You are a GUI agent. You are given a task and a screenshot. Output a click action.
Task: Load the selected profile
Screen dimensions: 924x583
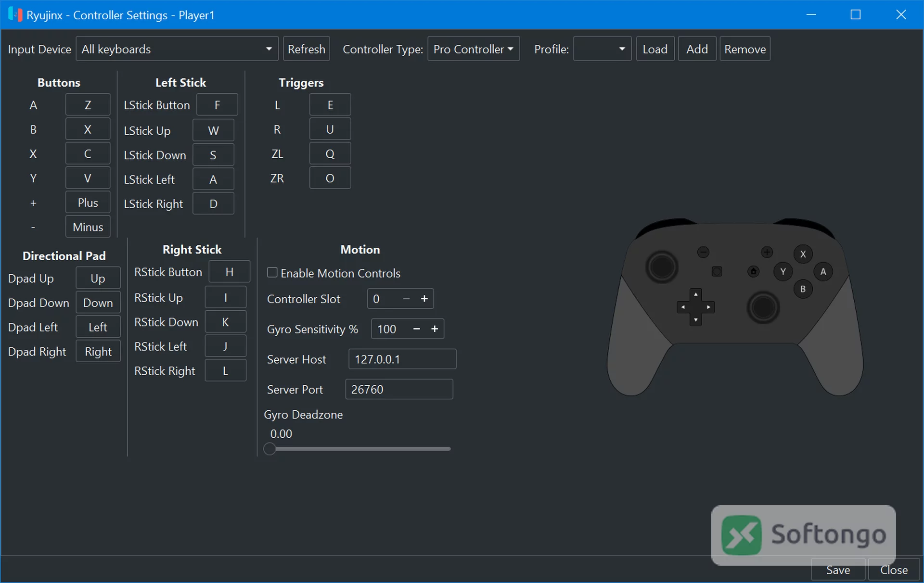(x=655, y=49)
